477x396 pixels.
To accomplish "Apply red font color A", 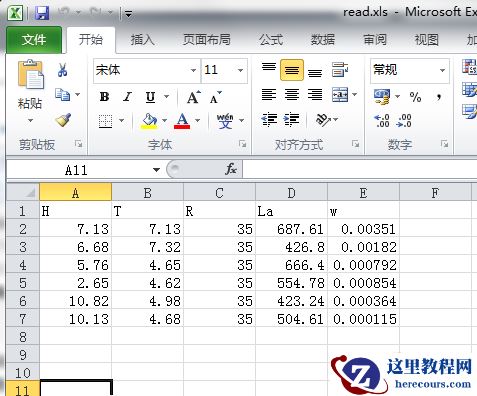I will coord(182,121).
